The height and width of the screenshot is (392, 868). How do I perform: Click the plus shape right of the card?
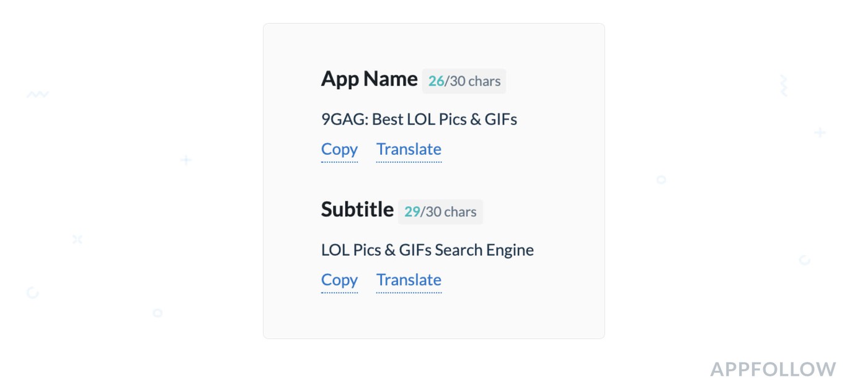pos(820,132)
